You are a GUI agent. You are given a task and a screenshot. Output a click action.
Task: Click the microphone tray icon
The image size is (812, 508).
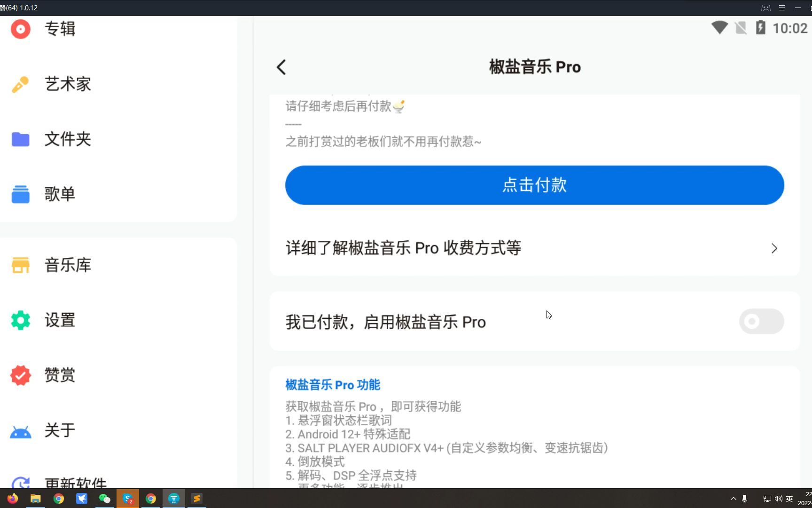[x=745, y=499]
